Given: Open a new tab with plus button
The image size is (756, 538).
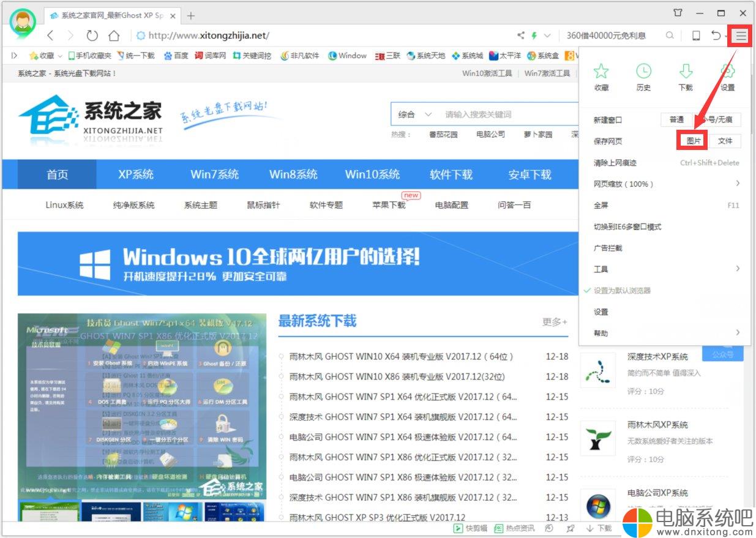Looking at the screenshot, I should (191, 15).
